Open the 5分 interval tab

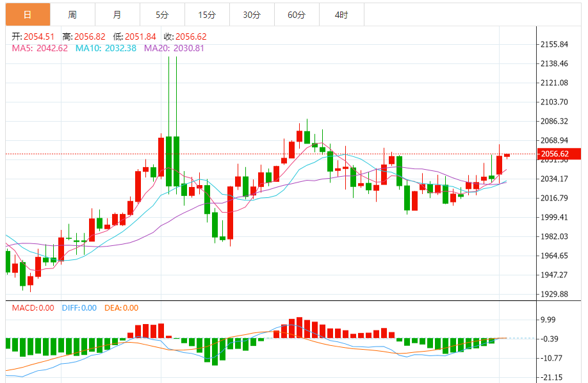162,15
